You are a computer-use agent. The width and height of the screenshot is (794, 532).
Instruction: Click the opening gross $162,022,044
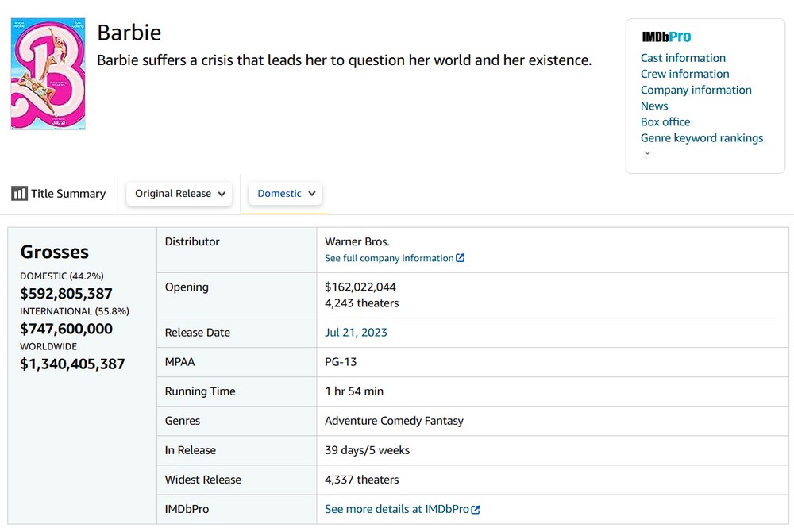click(x=360, y=287)
